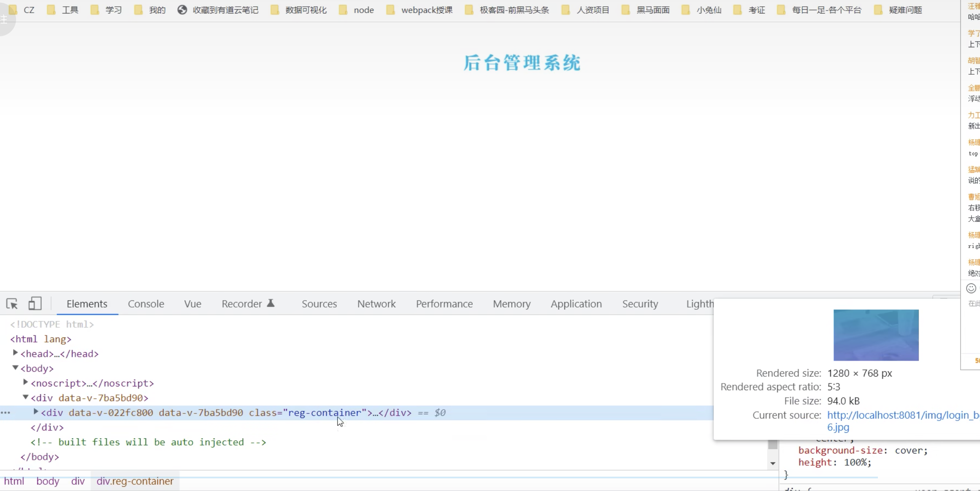
Task: Expand the head element node
Action: tap(15, 353)
